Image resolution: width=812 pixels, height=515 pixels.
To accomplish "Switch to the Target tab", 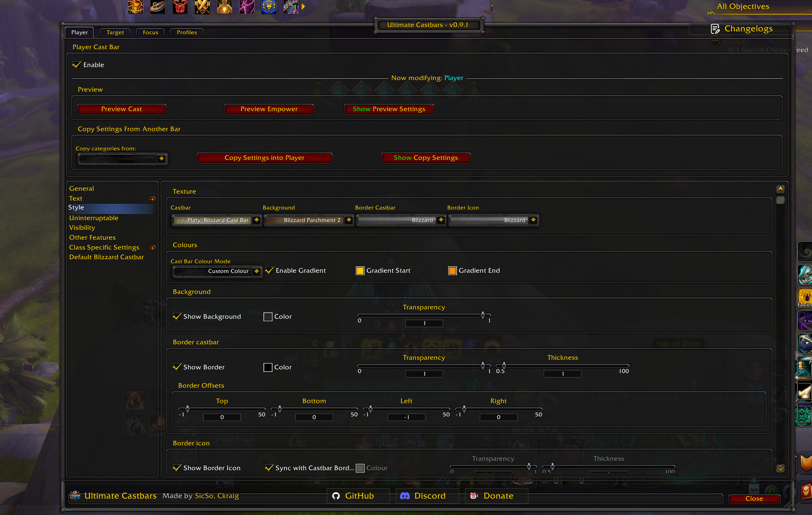I will pyautogui.click(x=115, y=32).
